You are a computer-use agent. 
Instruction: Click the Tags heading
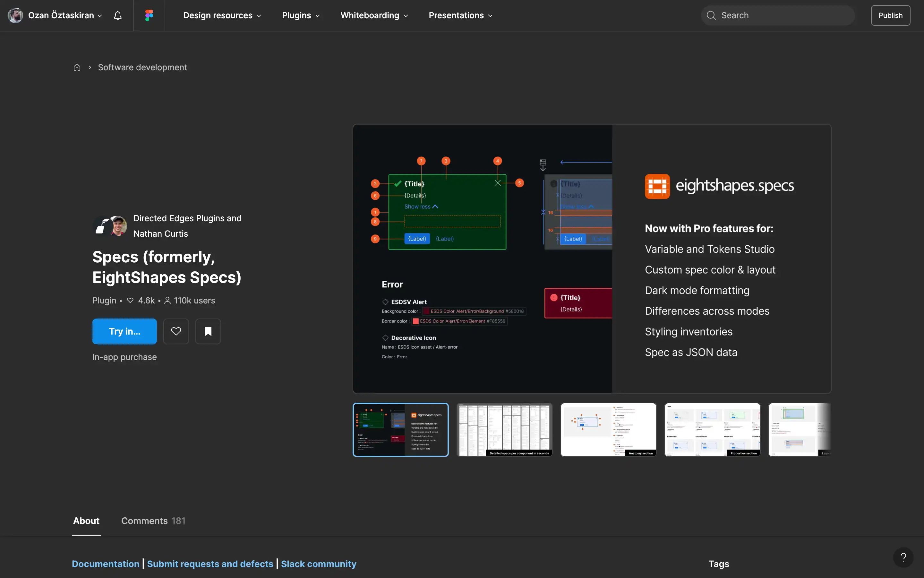point(719,564)
